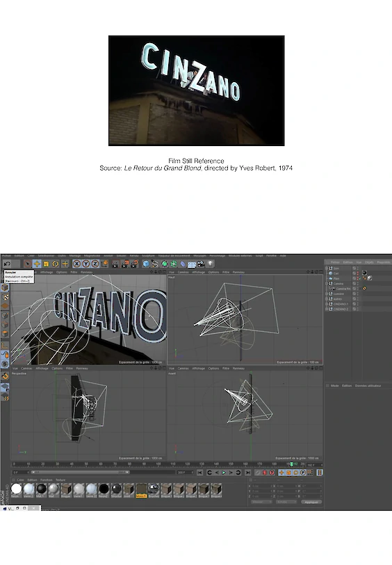Activate the Move tool
392x565 pixels.
coord(37,264)
